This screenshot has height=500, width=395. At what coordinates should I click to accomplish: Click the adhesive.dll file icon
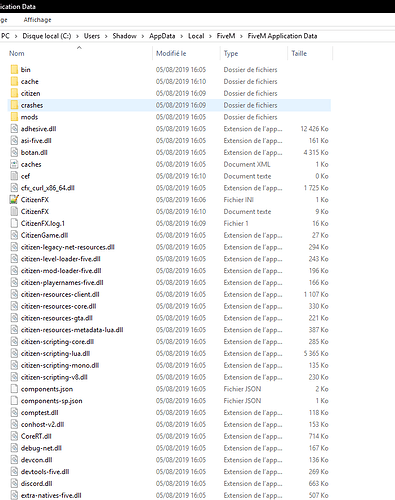[x=14, y=129]
